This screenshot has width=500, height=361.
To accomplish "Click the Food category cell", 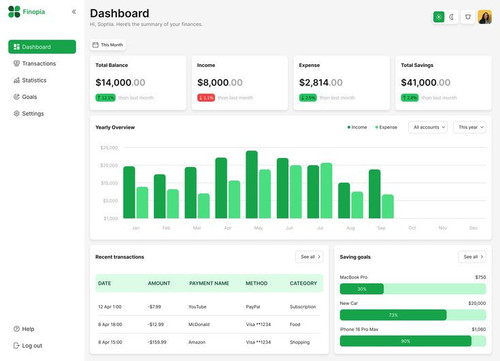I will (295, 324).
